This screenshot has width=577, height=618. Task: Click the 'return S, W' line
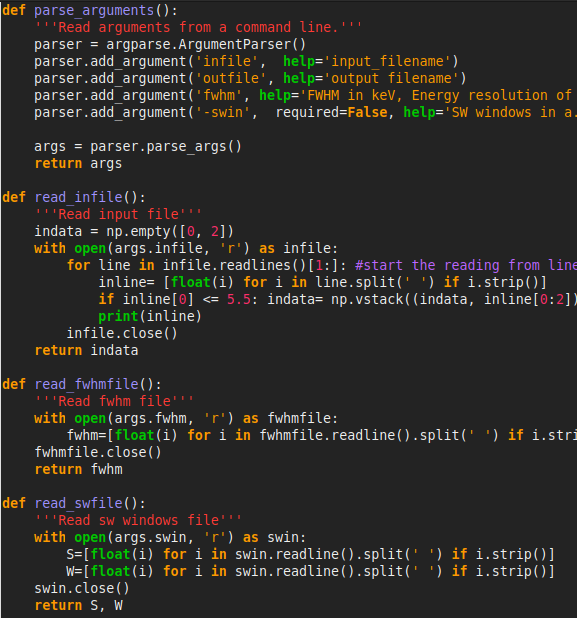(x=78, y=605)
